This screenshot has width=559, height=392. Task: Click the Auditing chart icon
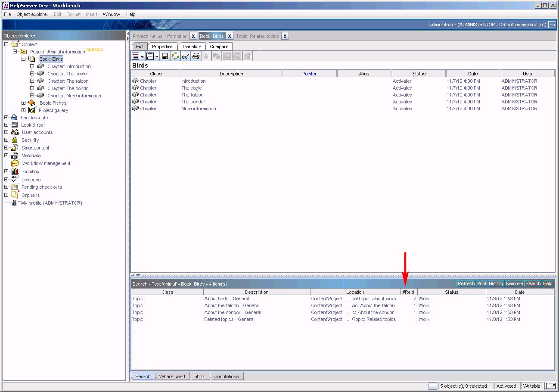[x=15, y=171]
